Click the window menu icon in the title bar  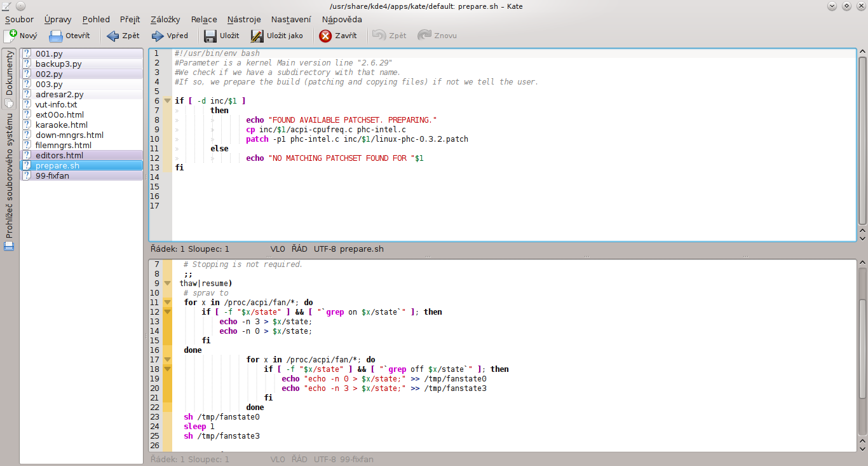tap(7, 6)
